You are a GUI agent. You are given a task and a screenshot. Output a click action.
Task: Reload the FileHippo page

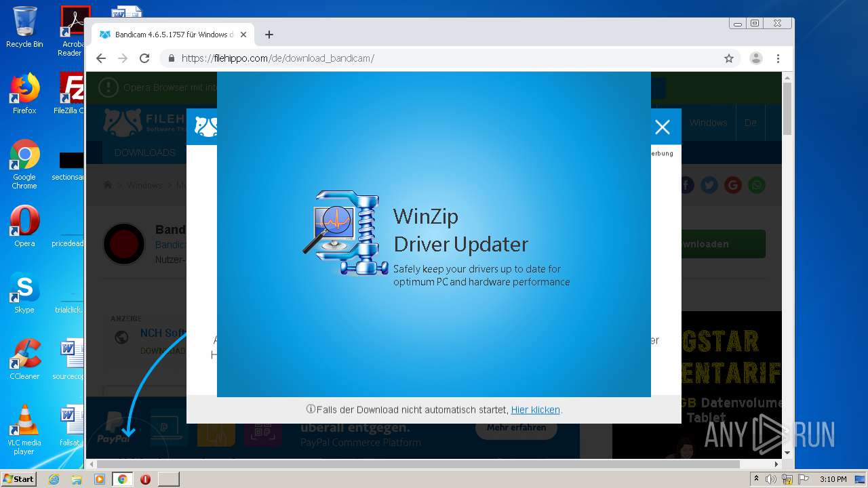click(144, 58)
